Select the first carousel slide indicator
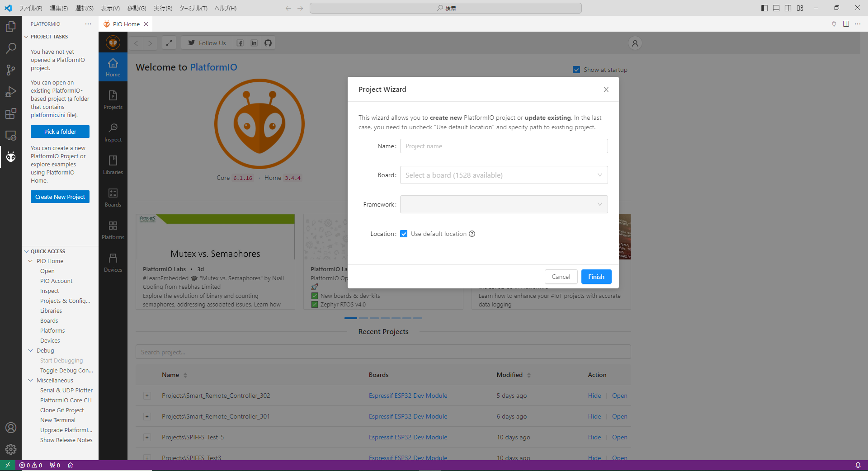Screen dimensions: 868x471 (350, 318)
